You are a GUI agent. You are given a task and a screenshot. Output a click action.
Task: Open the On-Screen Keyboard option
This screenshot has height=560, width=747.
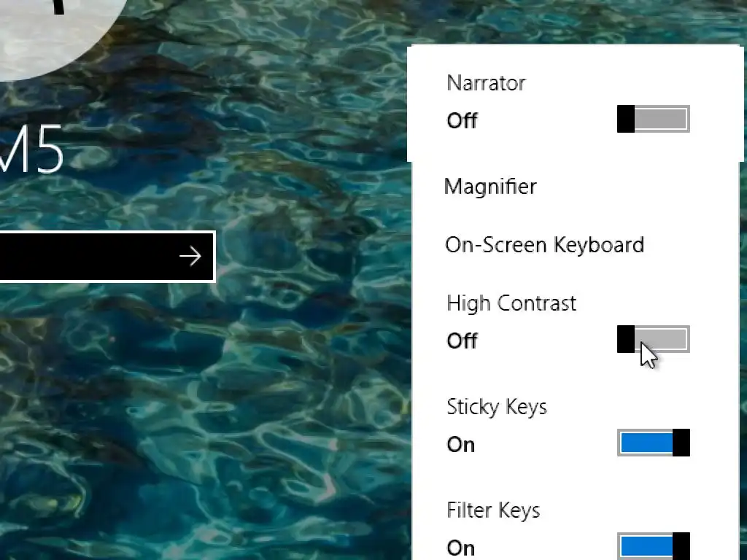(x=544, y=245)
